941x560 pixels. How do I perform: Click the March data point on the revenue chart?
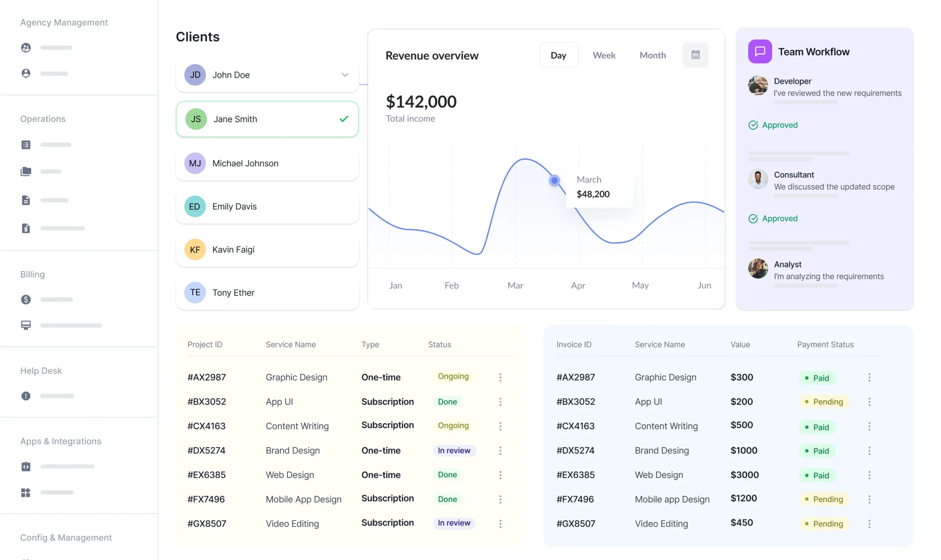pos(554,180)
